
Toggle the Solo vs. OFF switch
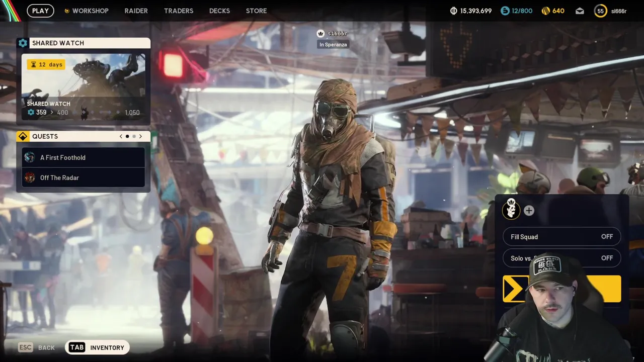pos(562,258)
